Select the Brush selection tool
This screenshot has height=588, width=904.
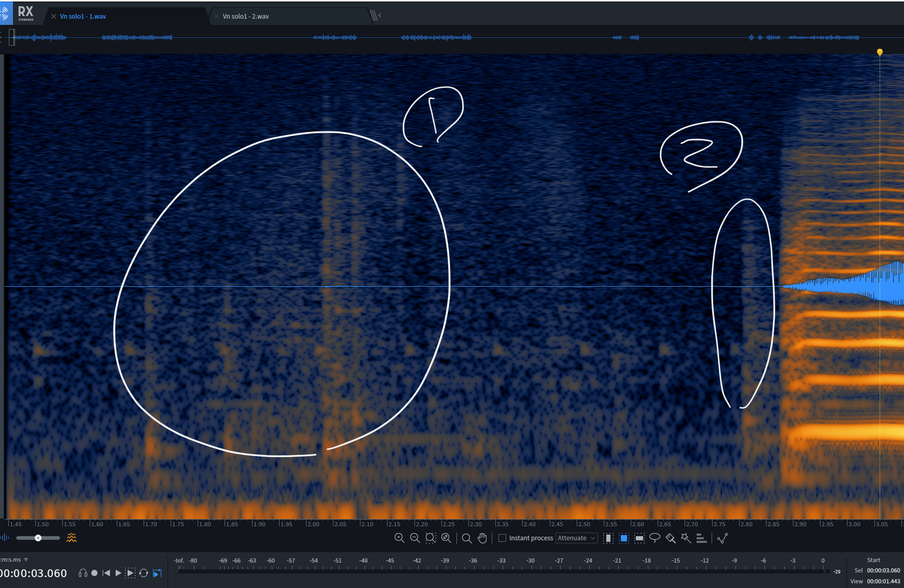[x=670, y=538]
